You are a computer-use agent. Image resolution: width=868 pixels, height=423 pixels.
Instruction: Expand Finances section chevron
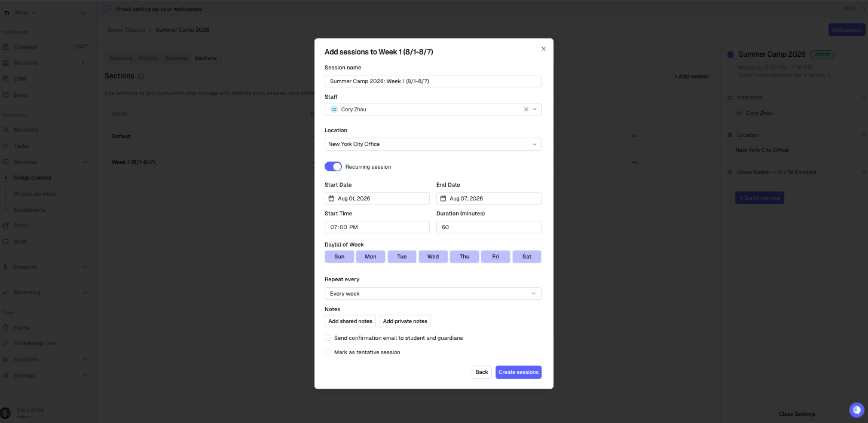[85, 267]
